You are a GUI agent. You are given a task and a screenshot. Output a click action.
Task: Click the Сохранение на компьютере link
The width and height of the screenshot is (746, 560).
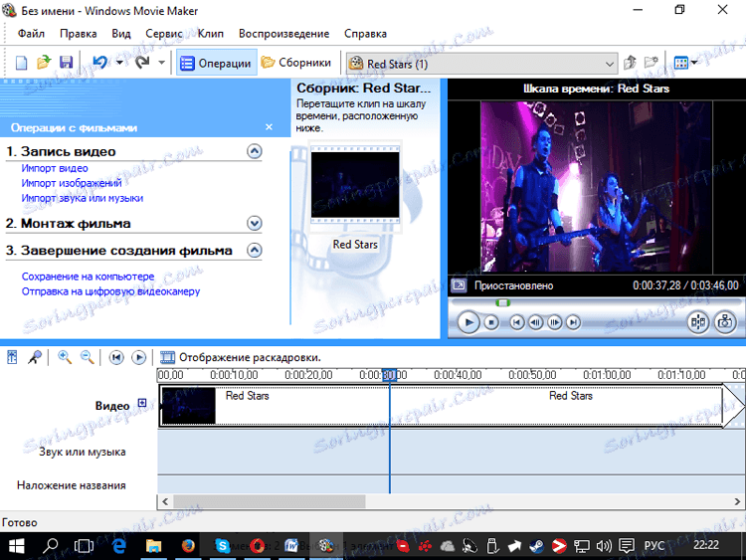pos(88,277)
